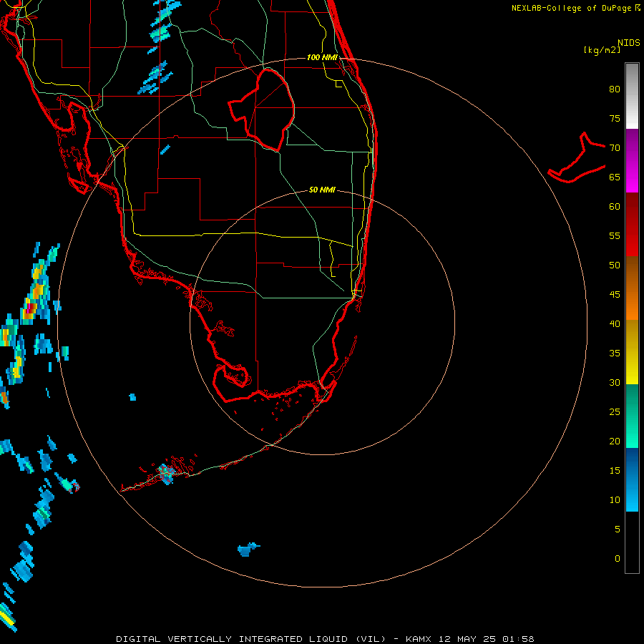Click the 35 value on the color scale
Screen dimensions: 644x644
coord(615,353)
